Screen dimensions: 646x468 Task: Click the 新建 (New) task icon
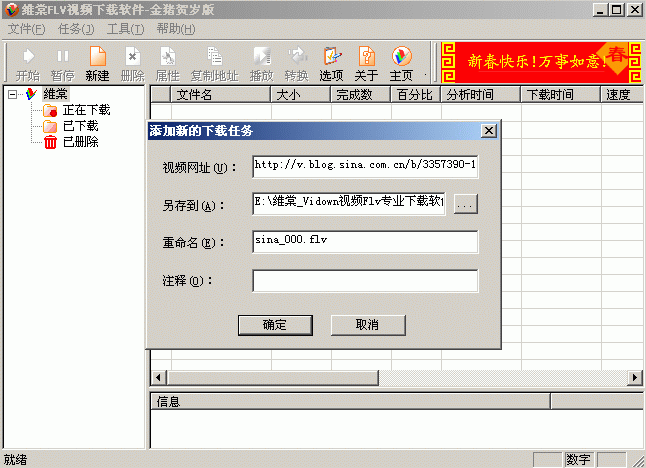pyautogui.click(x=97, y=58)
